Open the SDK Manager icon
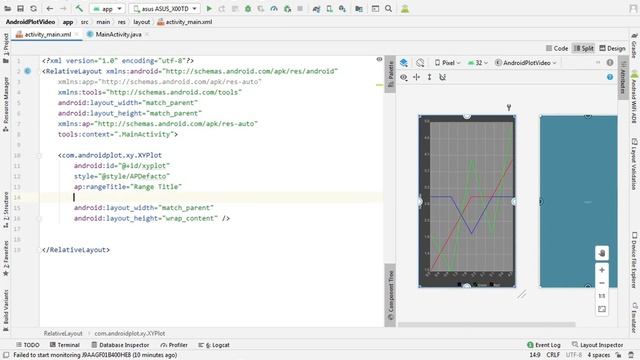 coord(342,9)
